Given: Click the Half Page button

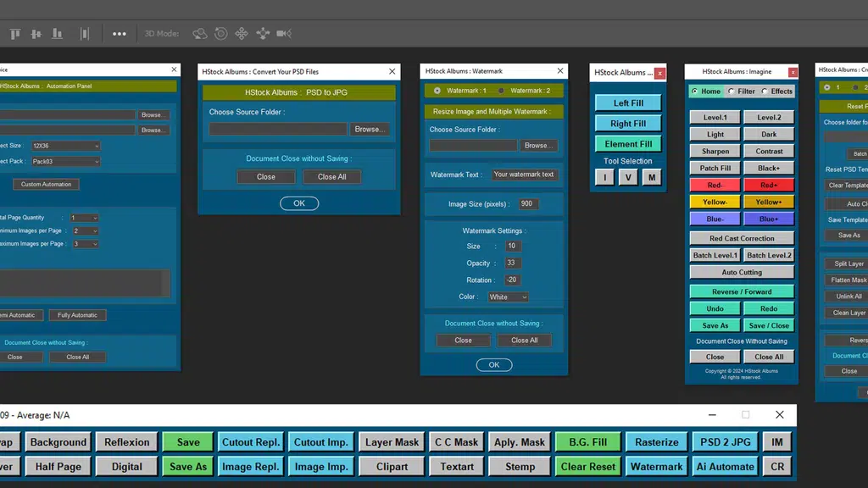Looking at the screenshot, I should pos(58,467).
